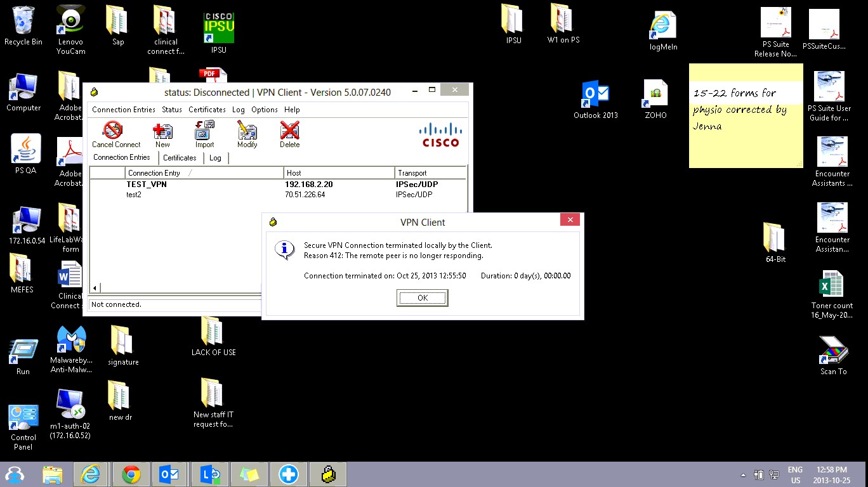Select the Outlook 2013 desktop shortcut
This screenshot has height=487, width=868.
[596, 100]
